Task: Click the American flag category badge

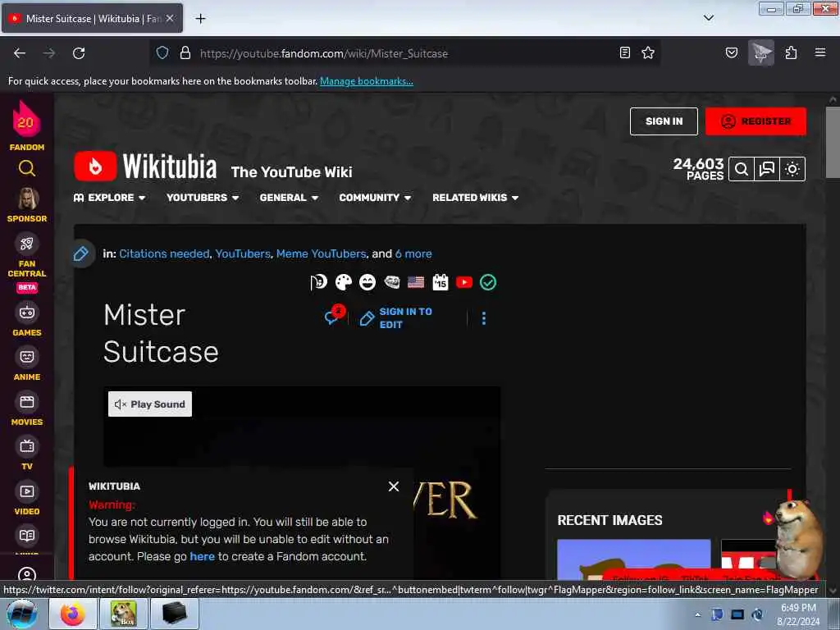Action: 416,282
